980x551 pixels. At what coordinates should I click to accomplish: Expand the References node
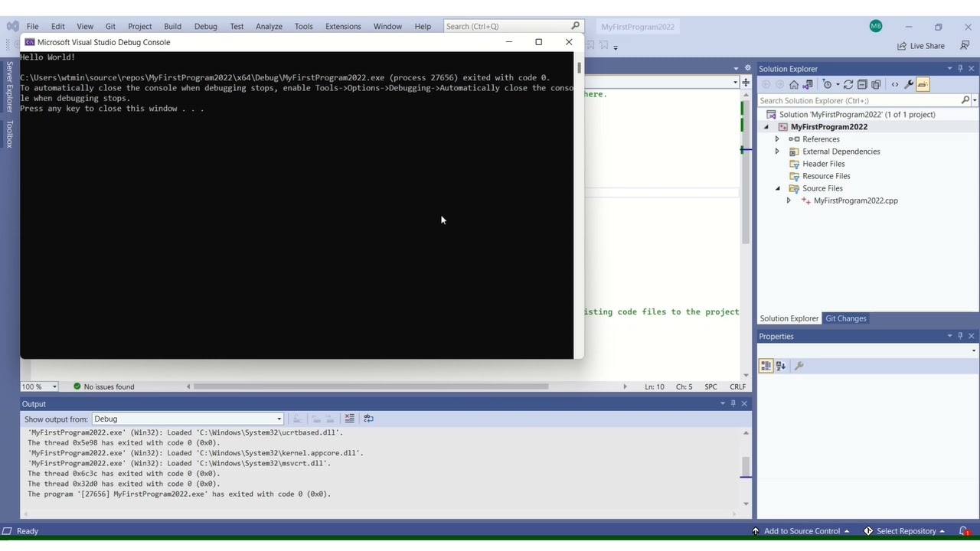[x=777, y=139]
